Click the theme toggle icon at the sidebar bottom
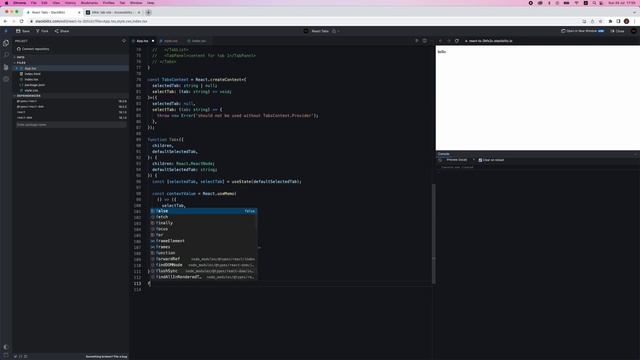The width and height of the screenshot is (640, 360). pyautogui.click(x=6, y=347)
